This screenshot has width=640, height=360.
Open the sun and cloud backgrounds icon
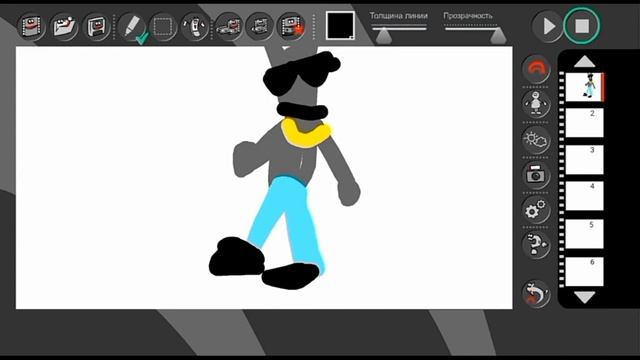pos(536,140)
